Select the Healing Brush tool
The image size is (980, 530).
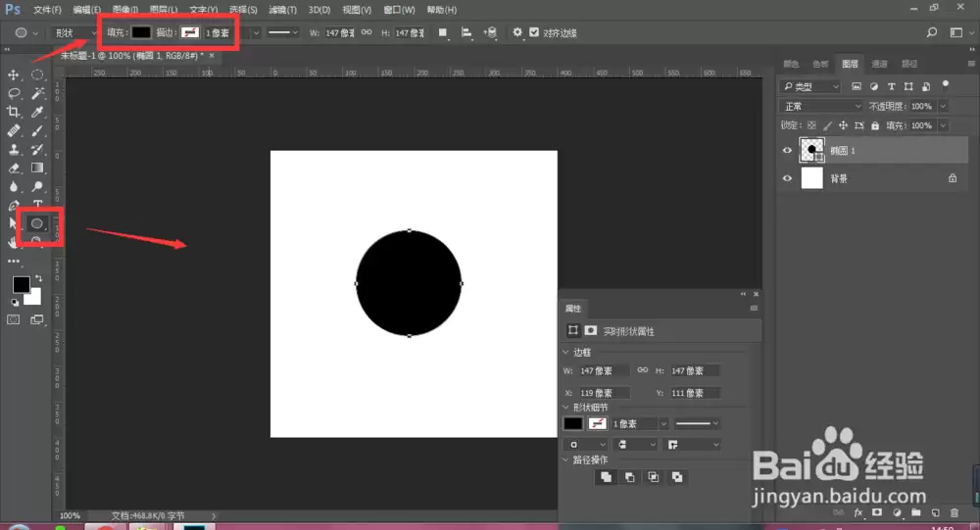[x=13, y=131]
